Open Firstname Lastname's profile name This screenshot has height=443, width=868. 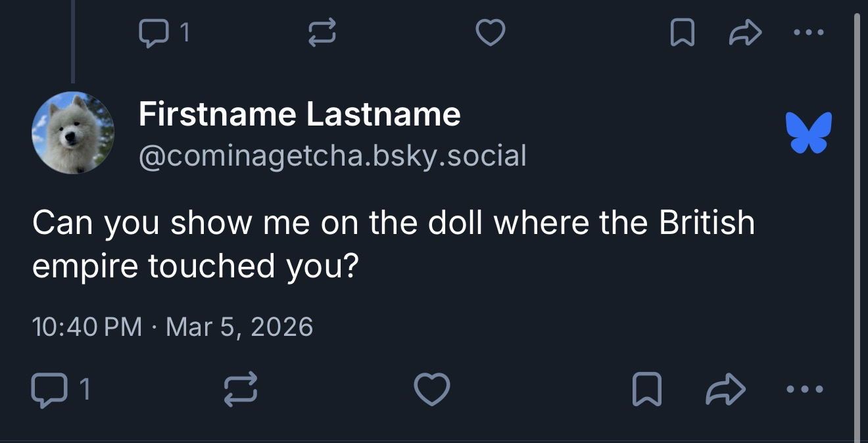click(299, 114)
